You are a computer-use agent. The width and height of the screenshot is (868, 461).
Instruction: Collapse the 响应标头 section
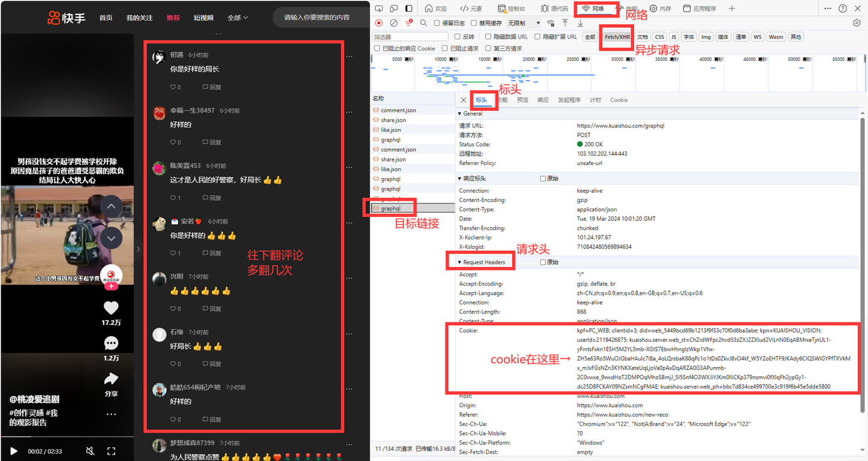(460, 178)
